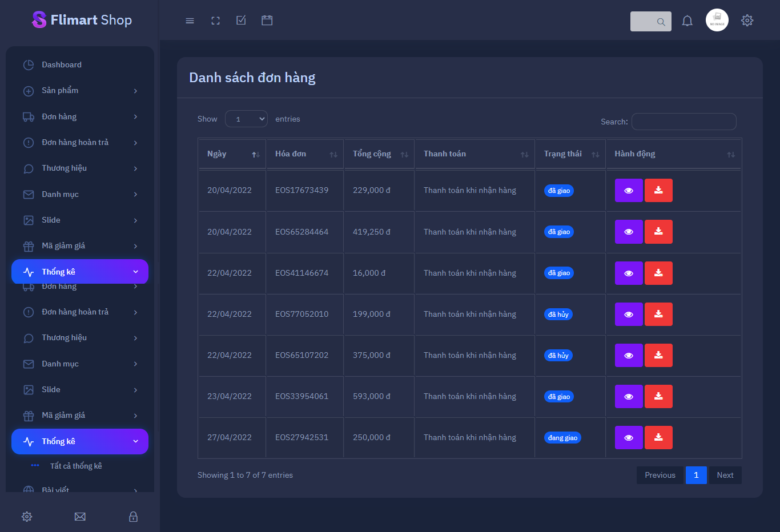Click the notifications bell icon

687,21
